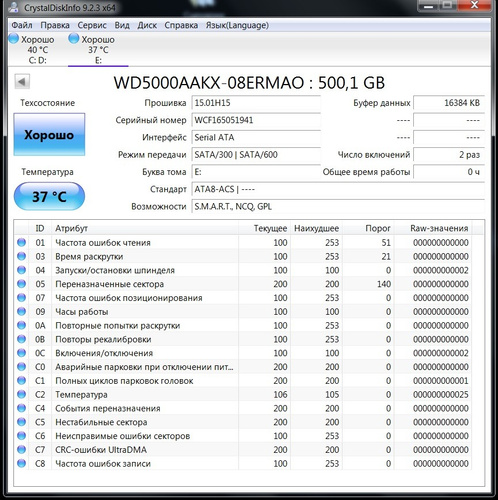The image size is (498, 500).
Task: Open the Вид menu
Action: 122,25
